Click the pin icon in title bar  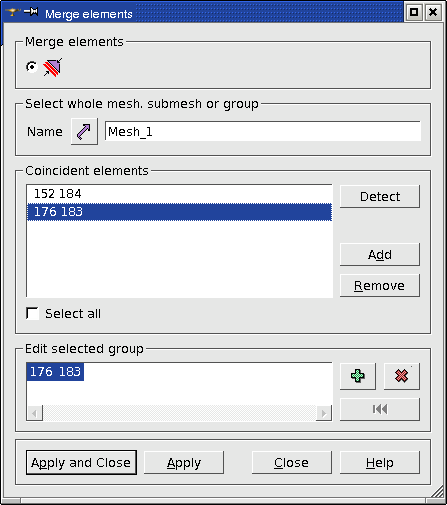coord(31,12)
